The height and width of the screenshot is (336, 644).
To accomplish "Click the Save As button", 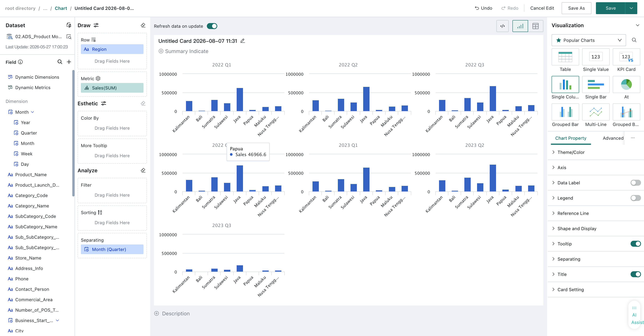I will click(x=576, y=8).
